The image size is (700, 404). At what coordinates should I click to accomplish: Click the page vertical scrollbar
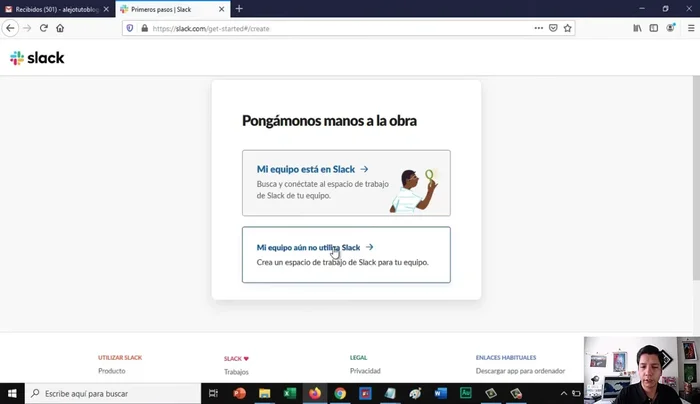coord(696,179)
